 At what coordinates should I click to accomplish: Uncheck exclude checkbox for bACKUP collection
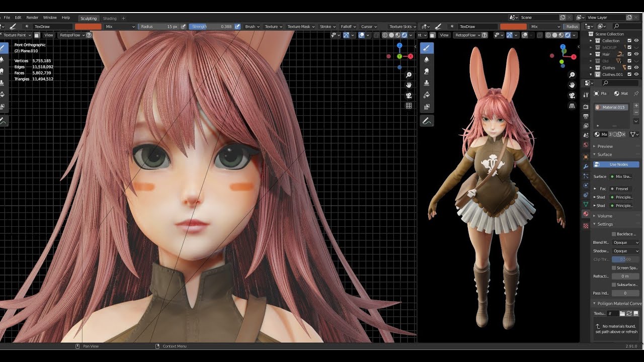click(x=629, y=47)
